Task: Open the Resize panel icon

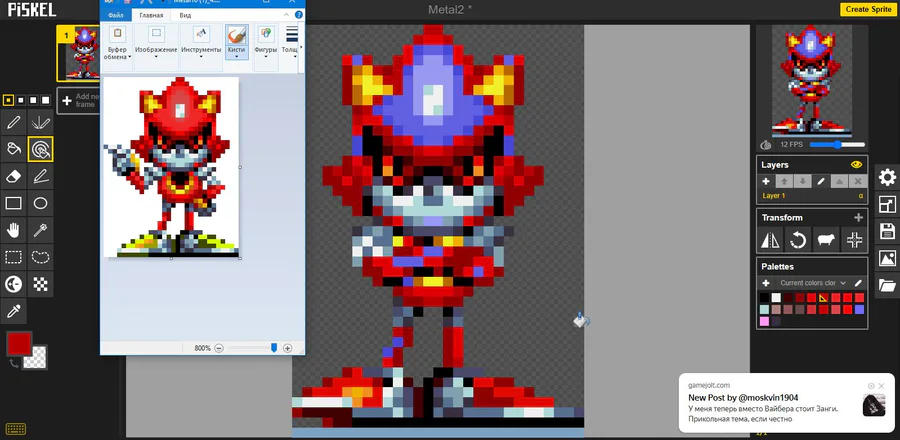Action: tap(887, 204)
